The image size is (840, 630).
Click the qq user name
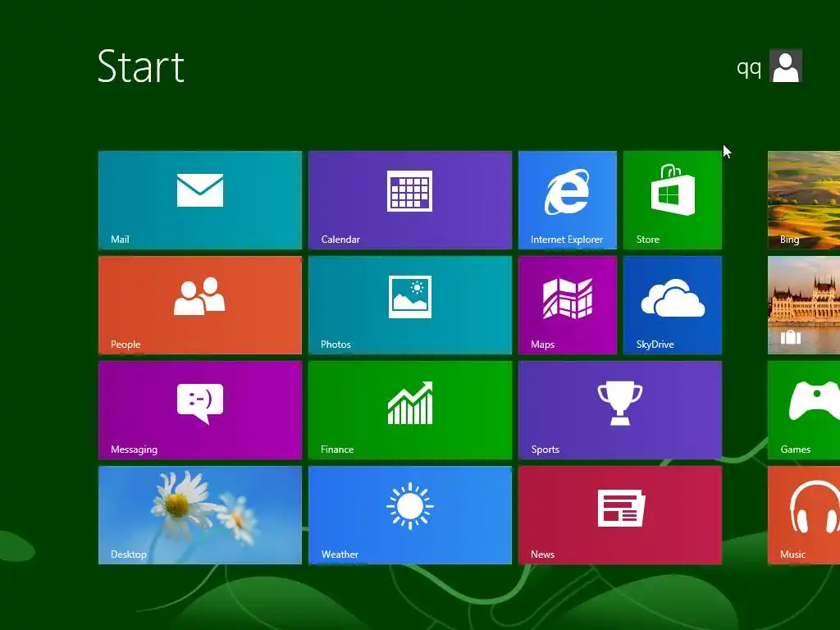(x=749, y=68)
